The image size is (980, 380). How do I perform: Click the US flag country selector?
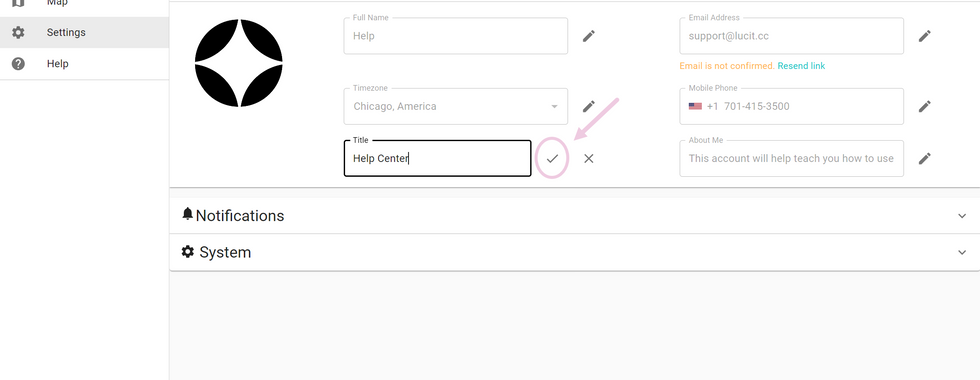click(695, 106)
